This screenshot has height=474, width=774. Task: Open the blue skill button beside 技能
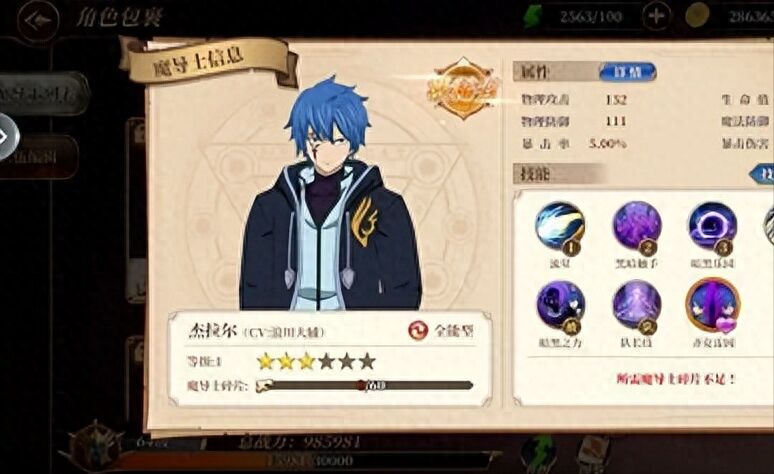(x=762, y=174)
